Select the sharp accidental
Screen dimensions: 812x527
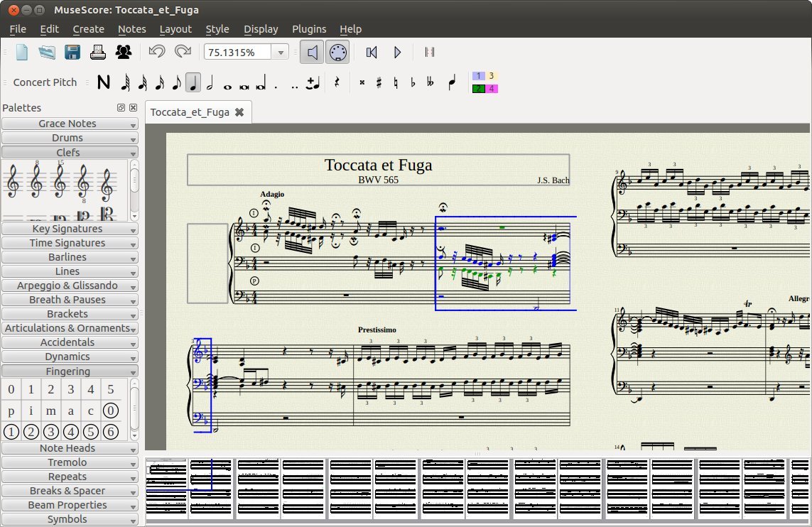pos(379,82)
